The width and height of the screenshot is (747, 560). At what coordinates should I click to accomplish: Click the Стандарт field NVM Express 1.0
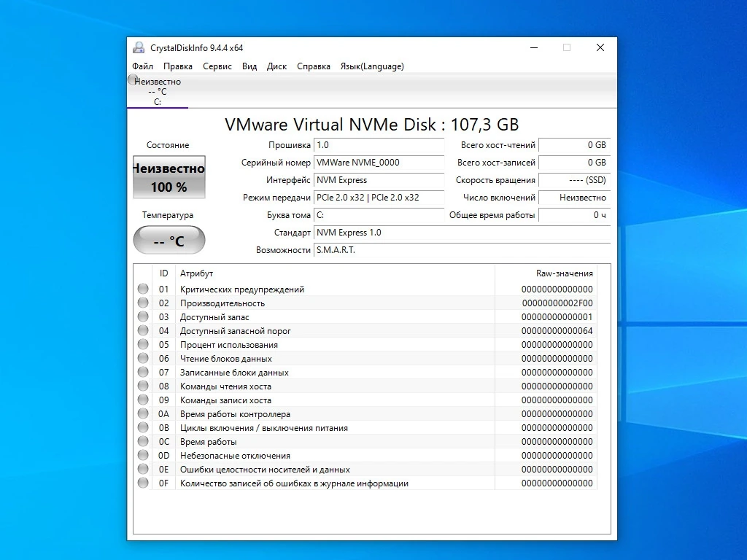462,233
